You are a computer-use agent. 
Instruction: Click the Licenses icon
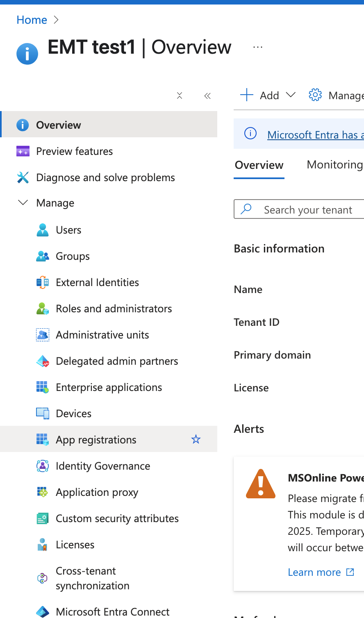click(x=43, y=545)
